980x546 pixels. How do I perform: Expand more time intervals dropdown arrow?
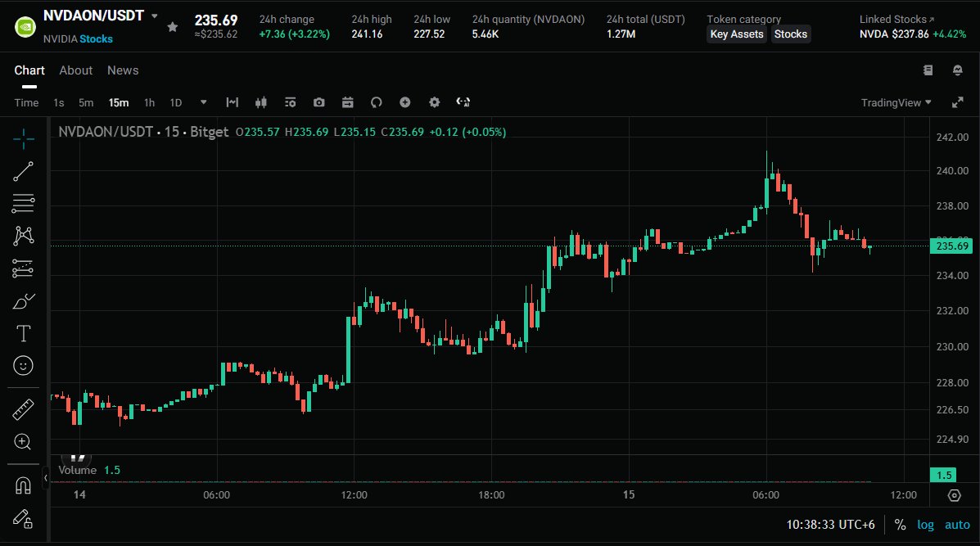pyautogui.click(x=203, y=102)
